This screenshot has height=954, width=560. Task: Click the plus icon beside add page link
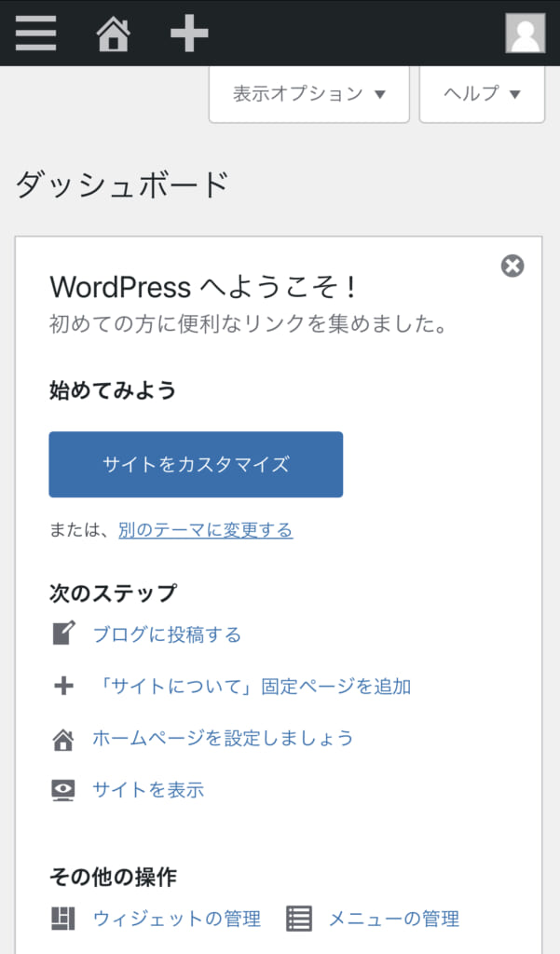[62, 687]
